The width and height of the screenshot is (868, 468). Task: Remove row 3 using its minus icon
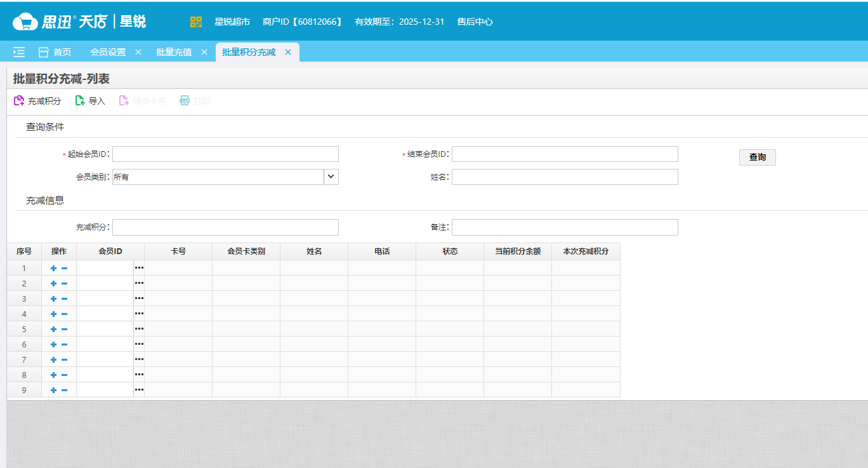click(x=65, y=298)
